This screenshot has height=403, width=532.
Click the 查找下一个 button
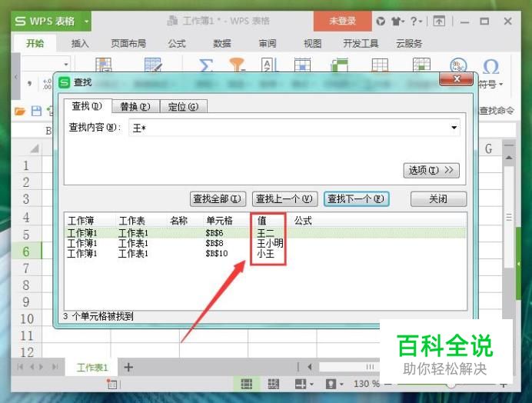[356, 199]
